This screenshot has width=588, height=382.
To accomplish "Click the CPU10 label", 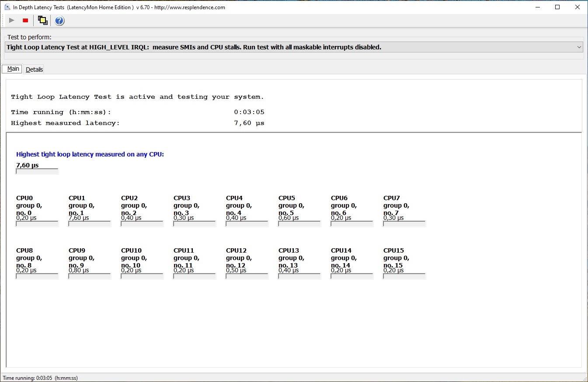I will coord(131,250).
